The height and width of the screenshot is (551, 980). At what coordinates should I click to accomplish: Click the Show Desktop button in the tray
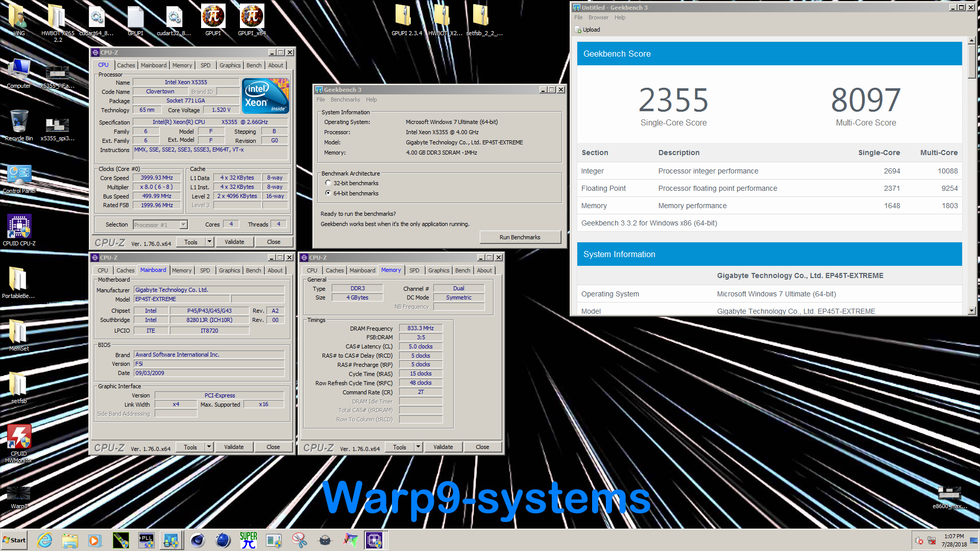click(x=974, y=540)
